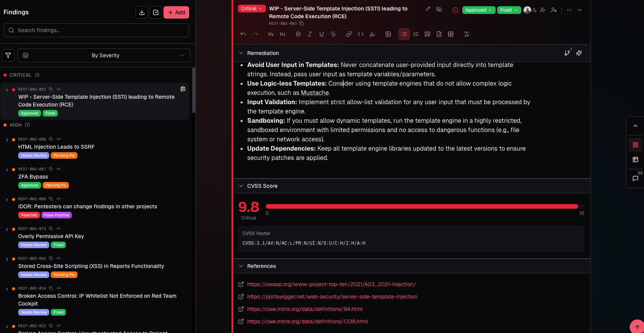Toggle bullet list formatting
The width and height of the screenshot is (644, 333).
[404, 34]
